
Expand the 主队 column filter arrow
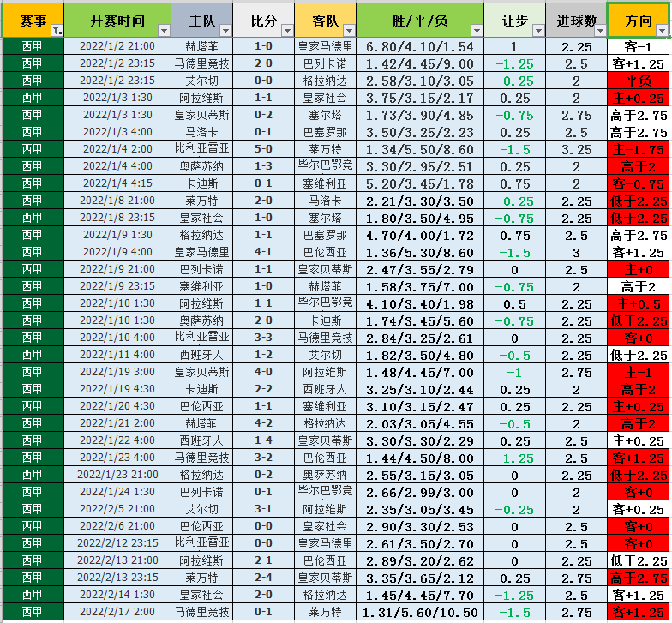click(x=225, y=31)
